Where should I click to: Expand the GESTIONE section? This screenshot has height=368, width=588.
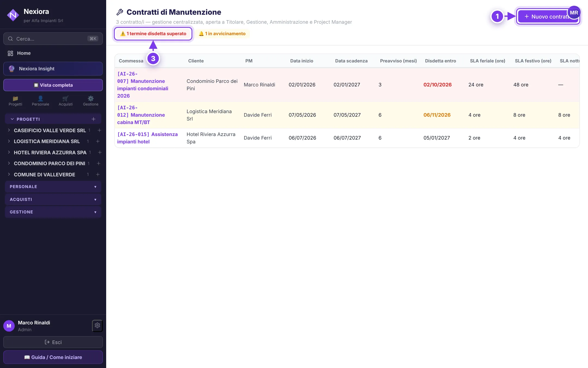pos(53,212)
